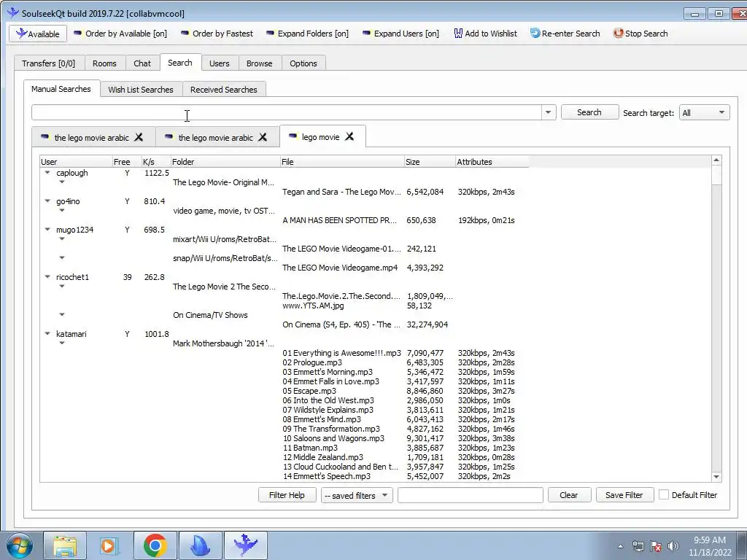Switch to the Chat tab
The width and height of the screenshot is (747, 560).
pyautogui.click(x=142, y=63)
